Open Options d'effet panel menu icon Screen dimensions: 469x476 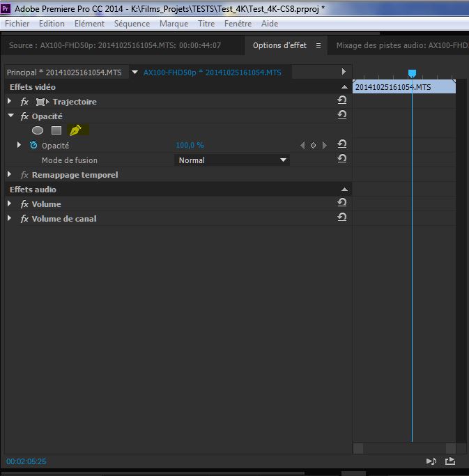(x=318, y=46)
